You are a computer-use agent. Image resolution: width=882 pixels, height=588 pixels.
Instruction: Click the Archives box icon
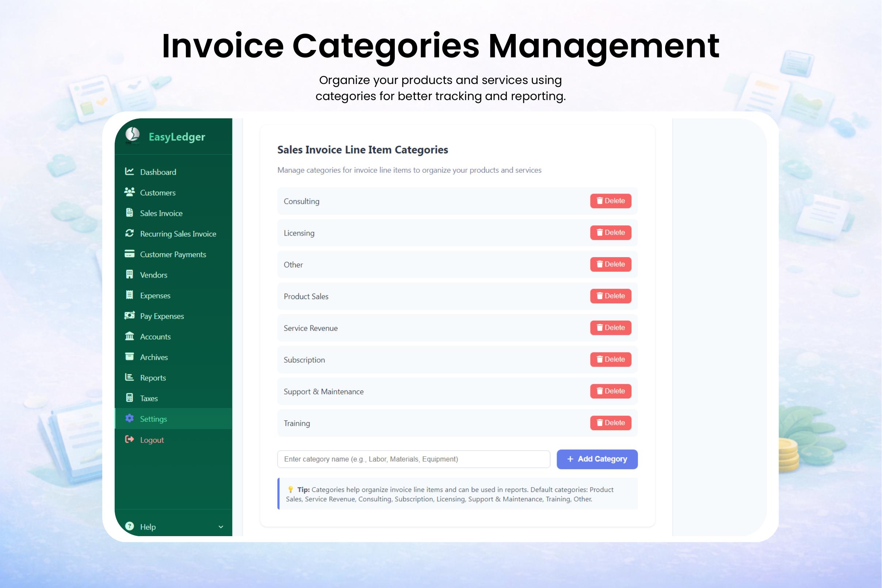click(x=129, y=356)
